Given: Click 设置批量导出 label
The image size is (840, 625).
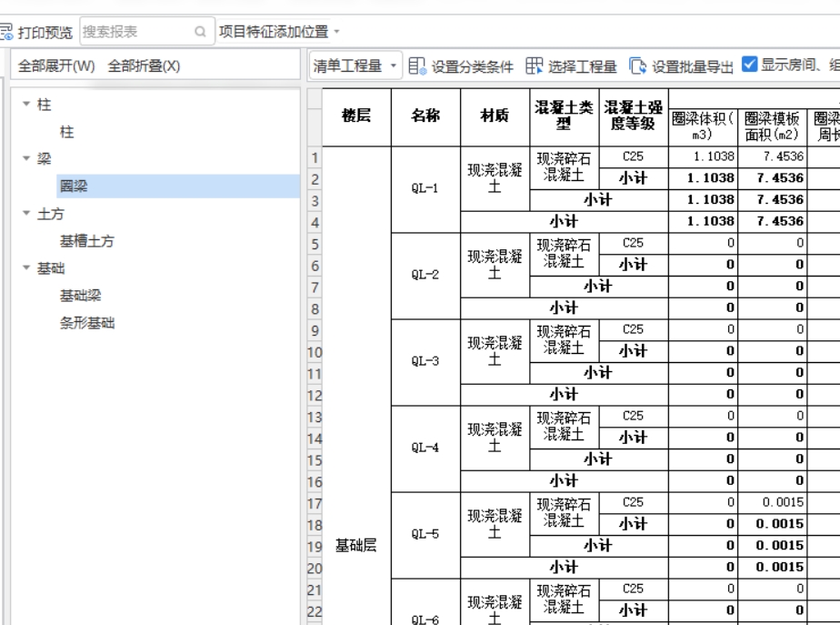Looking at the screenshot, I should (x=692, y=66).
